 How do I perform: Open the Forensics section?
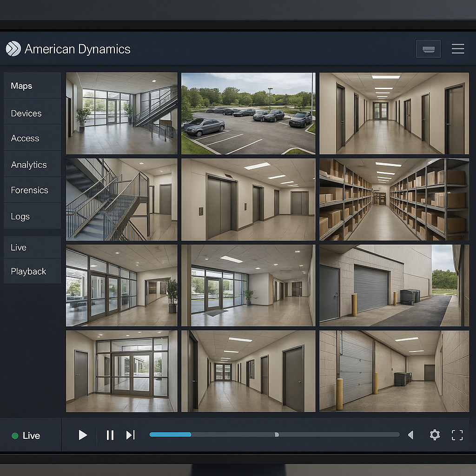coord(29,190)
